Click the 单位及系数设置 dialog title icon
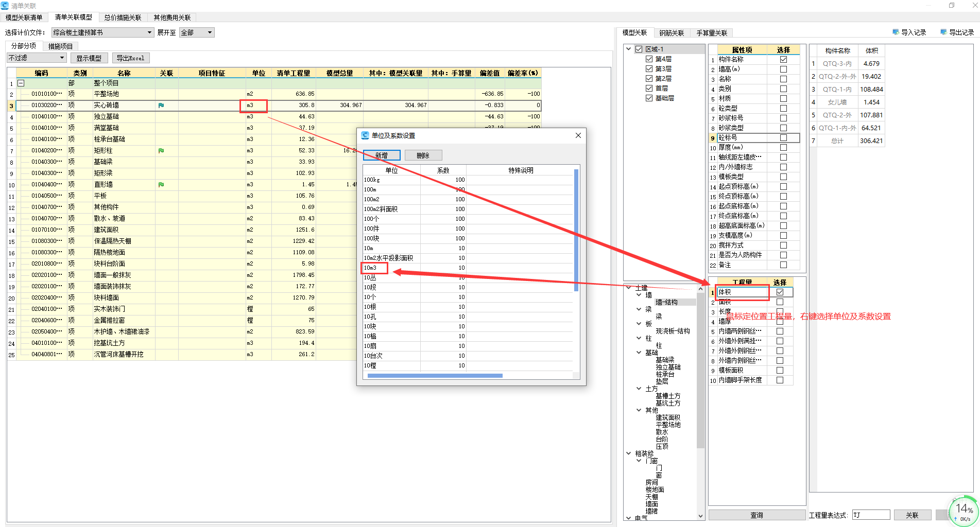Image resolution: width=980 pixels, height=527 pixels. point(365,135)
